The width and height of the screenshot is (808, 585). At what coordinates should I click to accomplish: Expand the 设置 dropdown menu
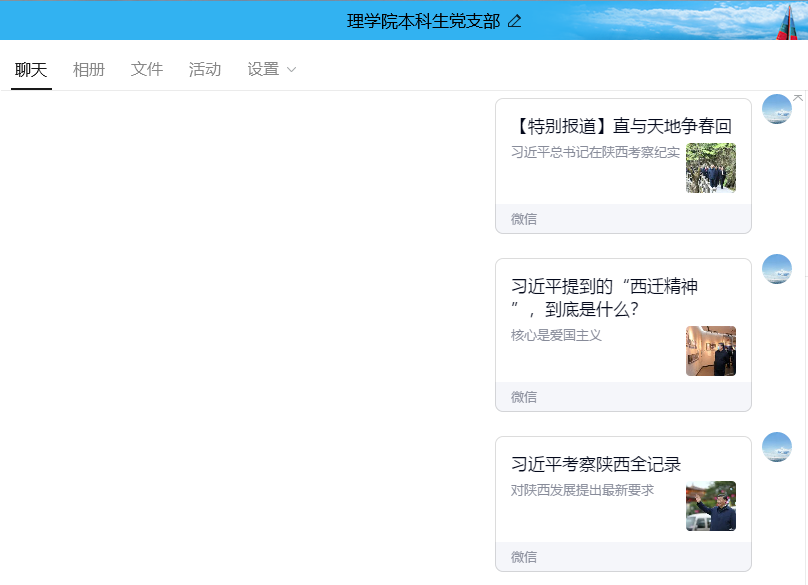264,69
